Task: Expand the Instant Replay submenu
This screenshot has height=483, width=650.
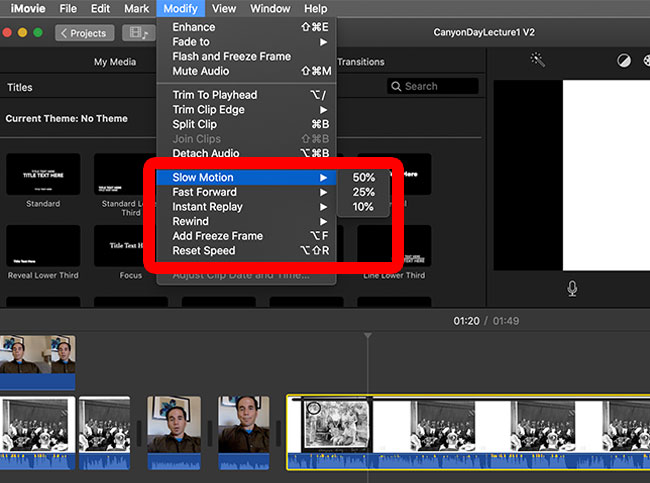Action: coord(246,206)
